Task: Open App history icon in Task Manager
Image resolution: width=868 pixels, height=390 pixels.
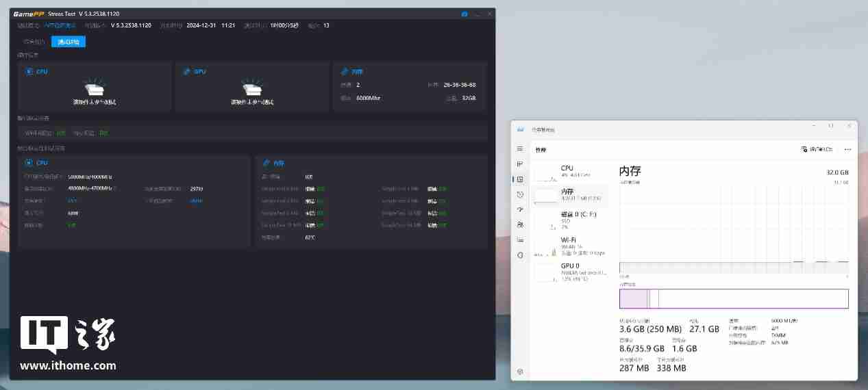Action: tap(520, 195)
